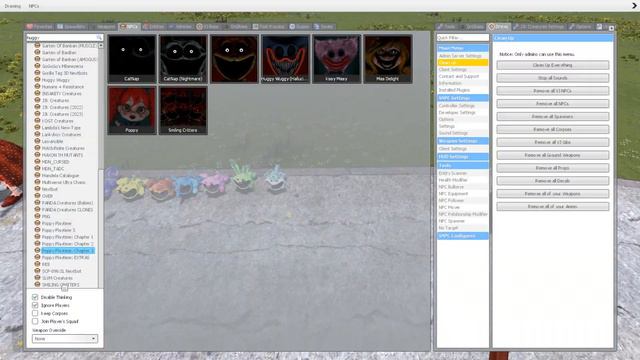Click the category icon beside HDN_CURSED
Viewport: 640px width, 360px height.
(37, 162)
